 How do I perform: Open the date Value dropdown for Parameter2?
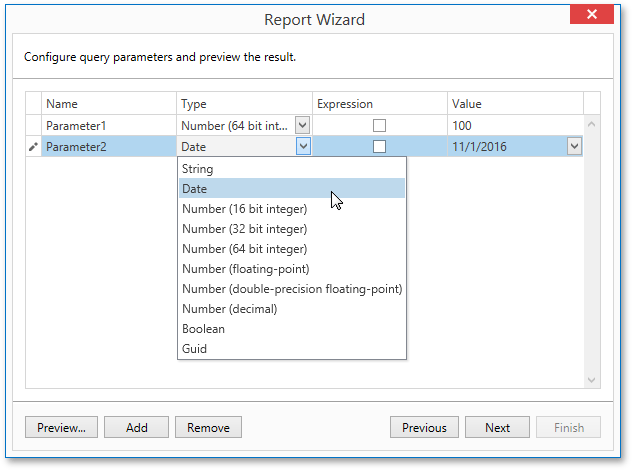point(574,146)
